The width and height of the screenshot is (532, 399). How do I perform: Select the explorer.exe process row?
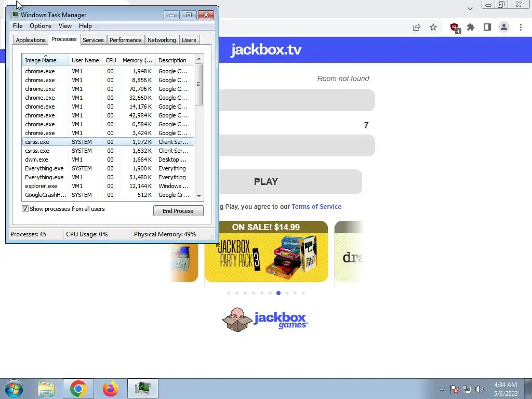click(x=108, y=186)
